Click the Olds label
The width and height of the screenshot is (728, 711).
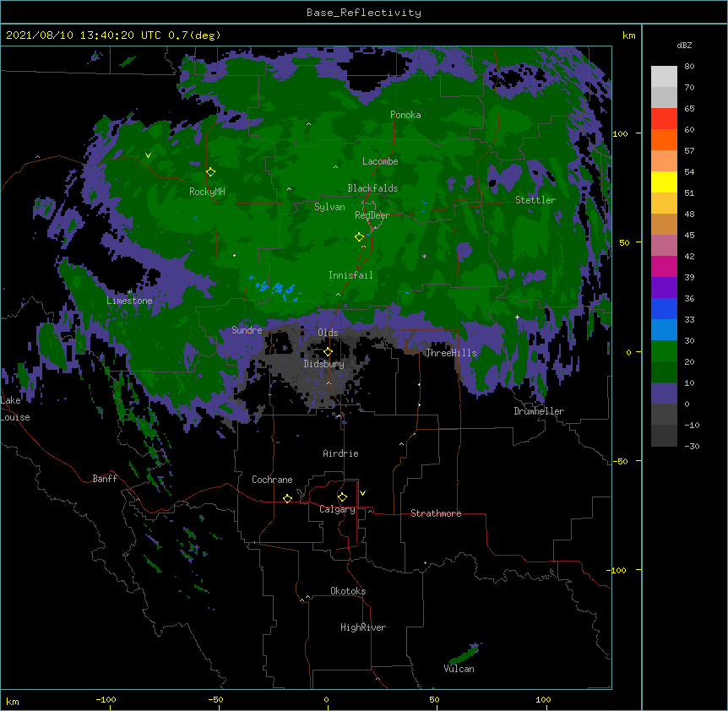tap(328, 333)
